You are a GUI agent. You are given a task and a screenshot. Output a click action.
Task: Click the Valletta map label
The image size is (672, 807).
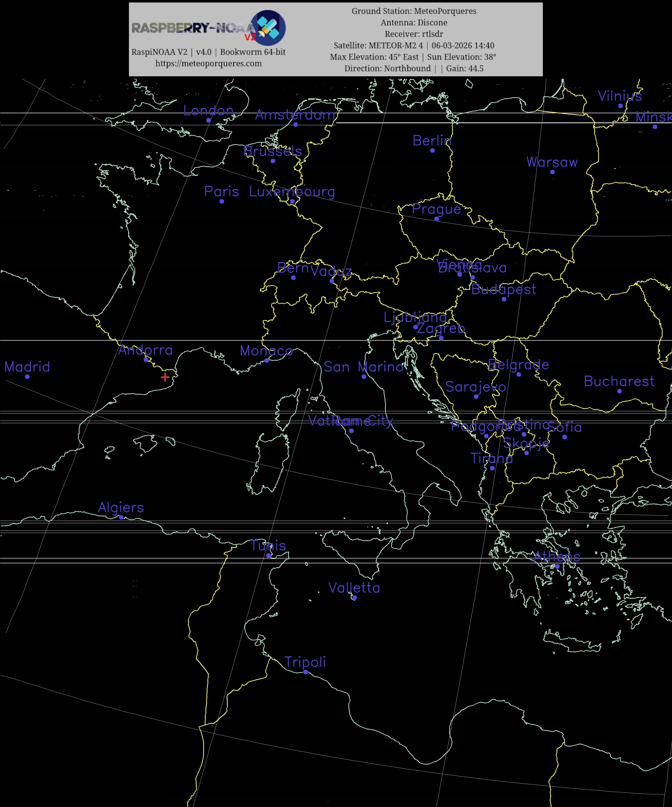(x=354, y=588)
